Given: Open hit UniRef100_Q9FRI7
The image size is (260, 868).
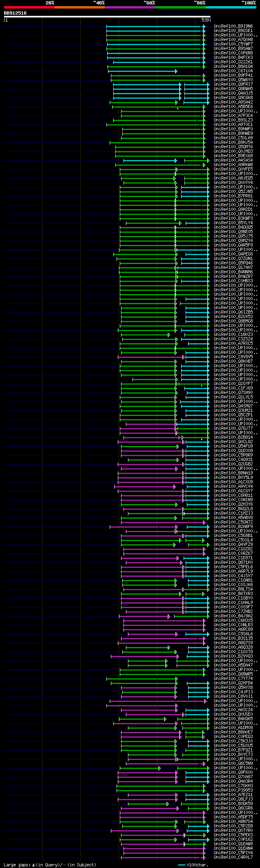Looking at the screenshot, I should point(233,84).
